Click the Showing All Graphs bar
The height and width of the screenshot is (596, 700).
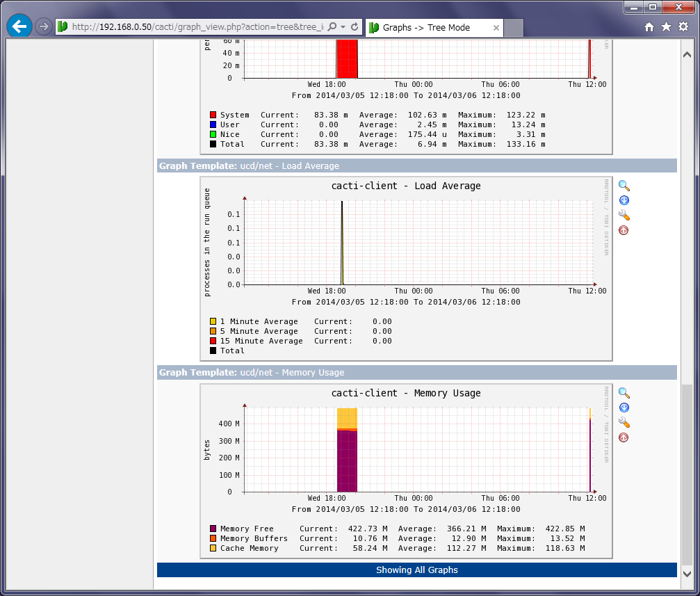tap(417, 570)
